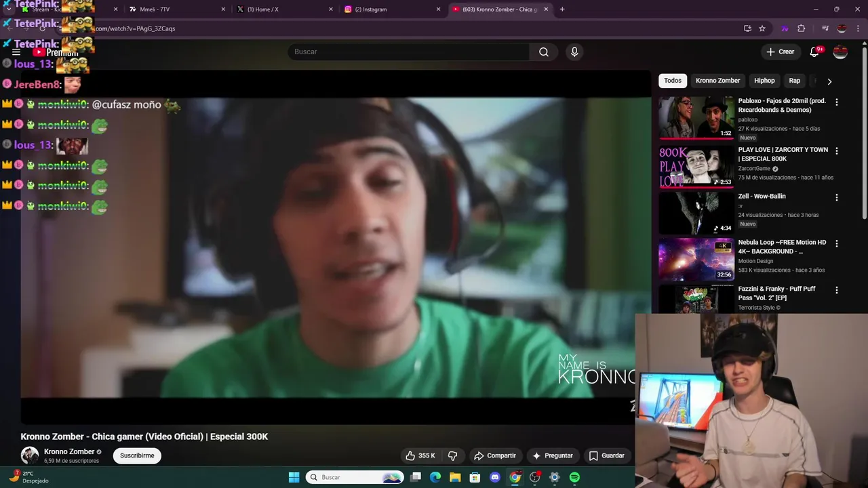This screenshot has height=488, width=868.
Task: Open options for Pabloxo Fajos de 20mil video
Action: coord(836,102)
